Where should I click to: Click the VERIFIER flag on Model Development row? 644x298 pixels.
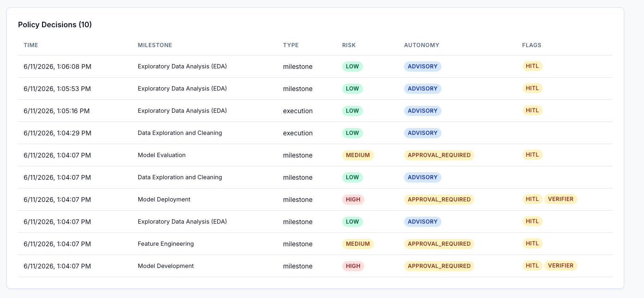tap(561, 266)
